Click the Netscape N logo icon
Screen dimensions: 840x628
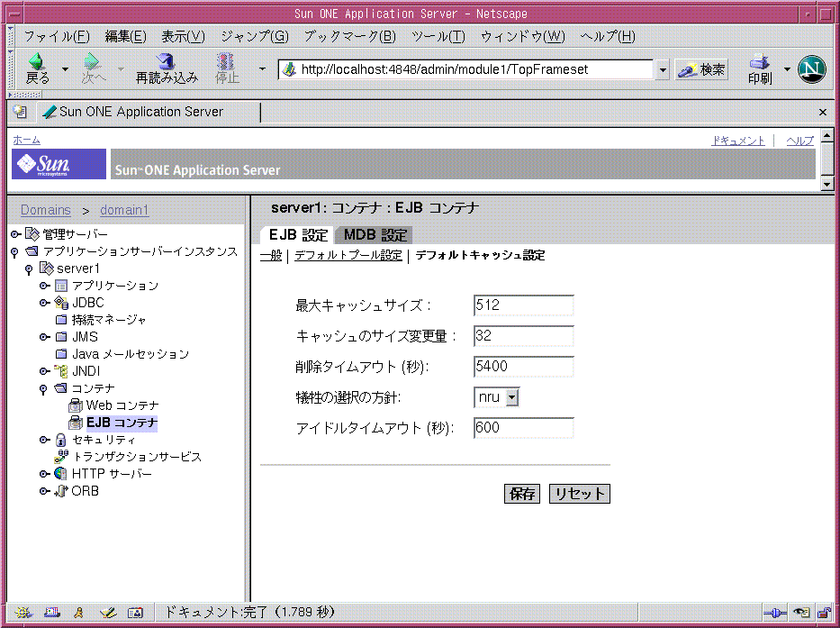pyautogui.click(x=811, y=69)
